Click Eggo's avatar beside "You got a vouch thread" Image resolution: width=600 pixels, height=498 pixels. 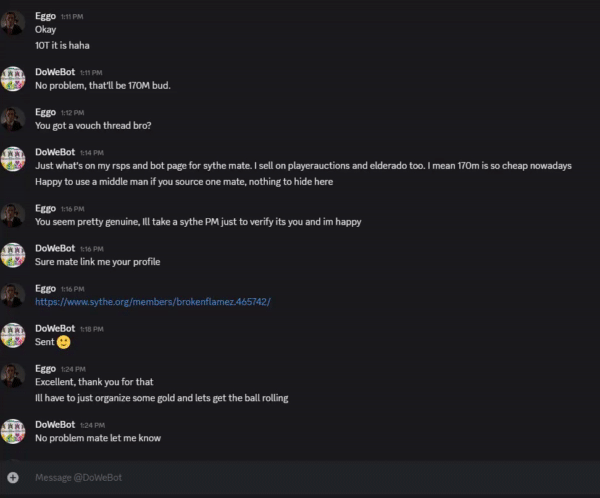(13, 119)
